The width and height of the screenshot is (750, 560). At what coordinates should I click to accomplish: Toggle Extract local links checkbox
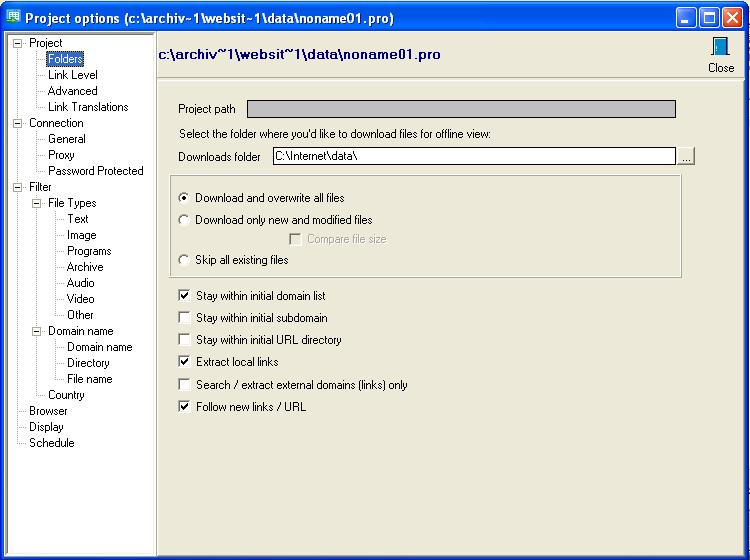coord(184,362)
